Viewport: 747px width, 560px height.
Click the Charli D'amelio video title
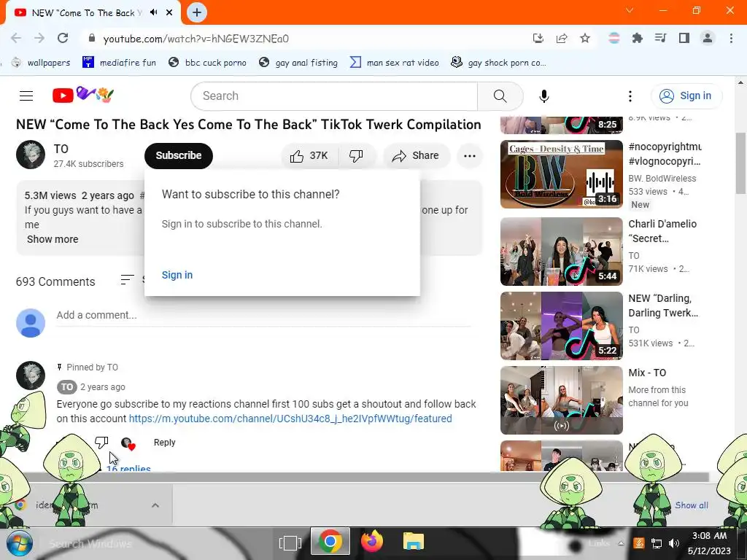click(662, 231)
